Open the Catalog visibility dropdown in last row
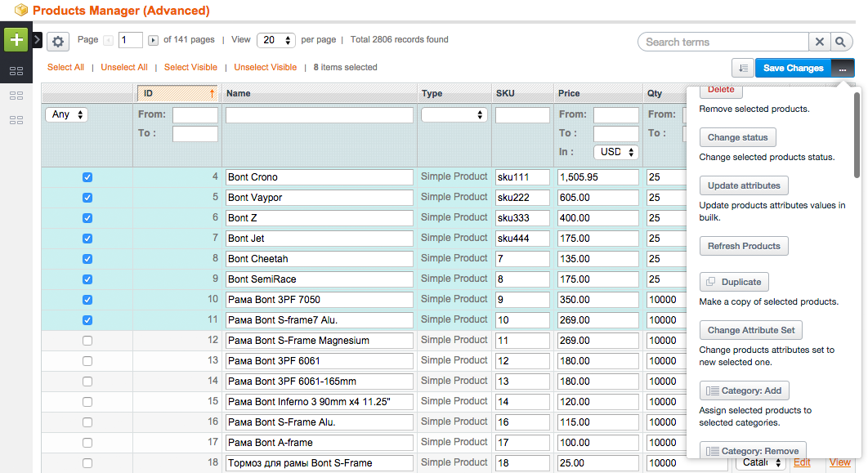The width and height of the screenshot is (868, 473). 761,462
